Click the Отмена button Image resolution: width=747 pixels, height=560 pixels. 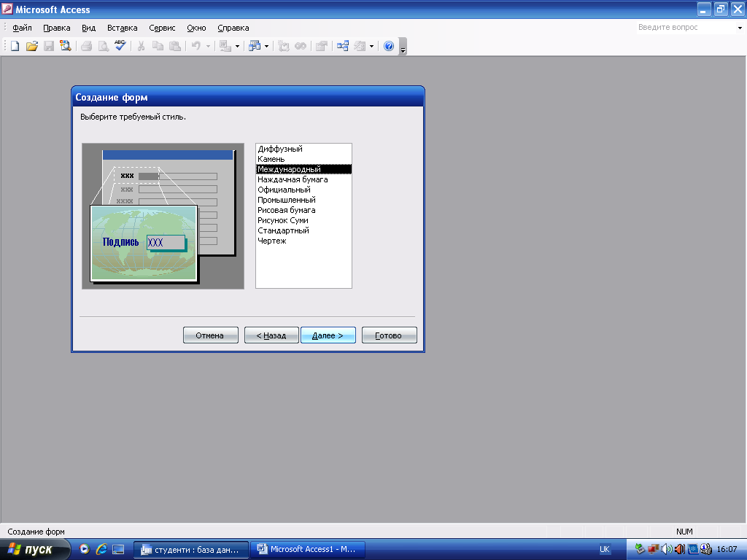coord(211,335)
